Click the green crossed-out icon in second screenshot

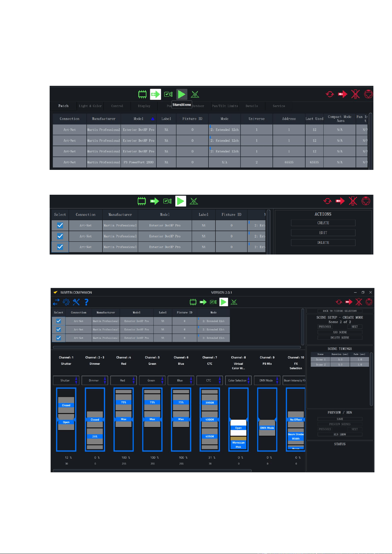click(194, 201)
